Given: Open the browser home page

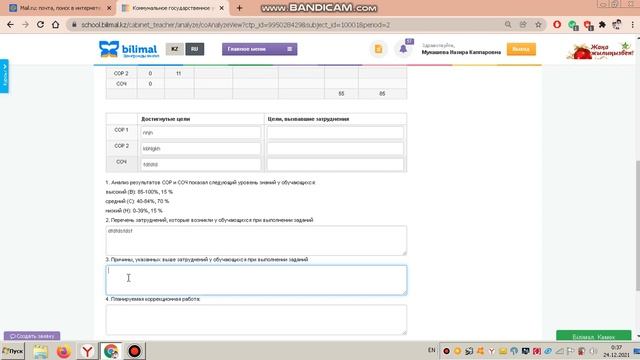Looking at the screenshot, I should (56, 25).
